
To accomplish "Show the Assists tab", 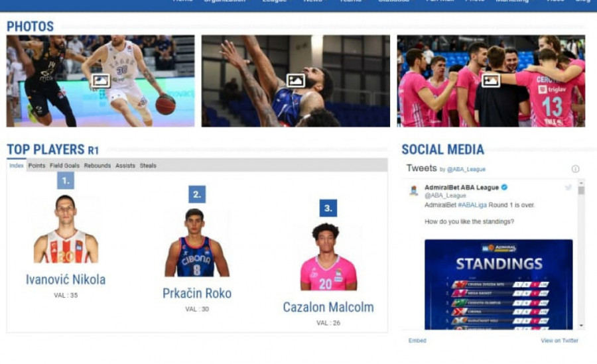I will click(125, 166).
